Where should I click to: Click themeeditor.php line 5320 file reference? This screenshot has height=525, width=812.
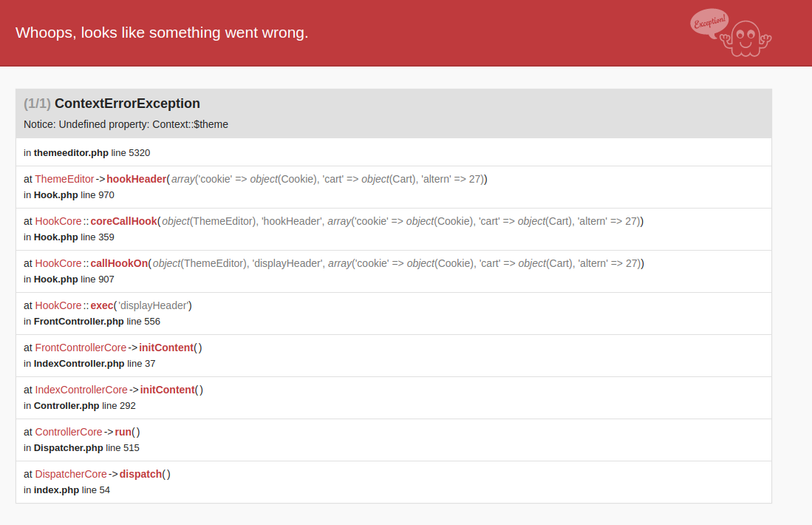point(87,152)
